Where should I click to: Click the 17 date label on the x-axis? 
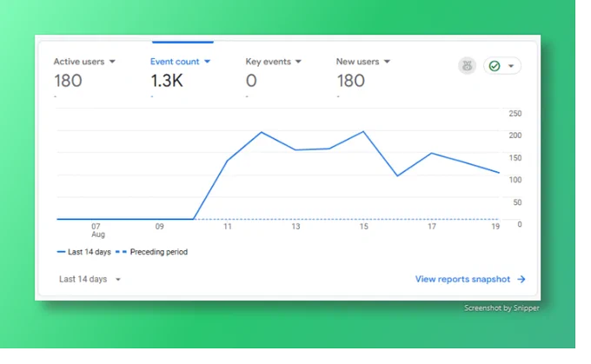coord(432,227)
